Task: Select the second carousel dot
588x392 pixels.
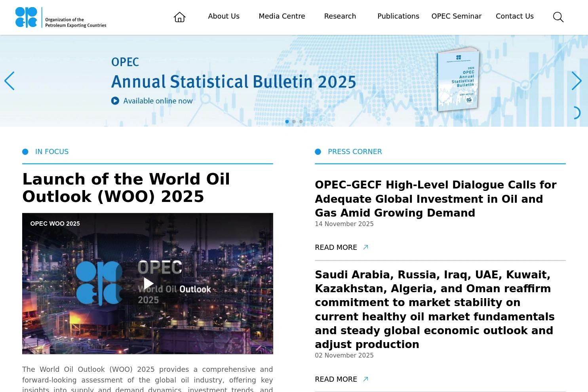Action: [294, 122]
